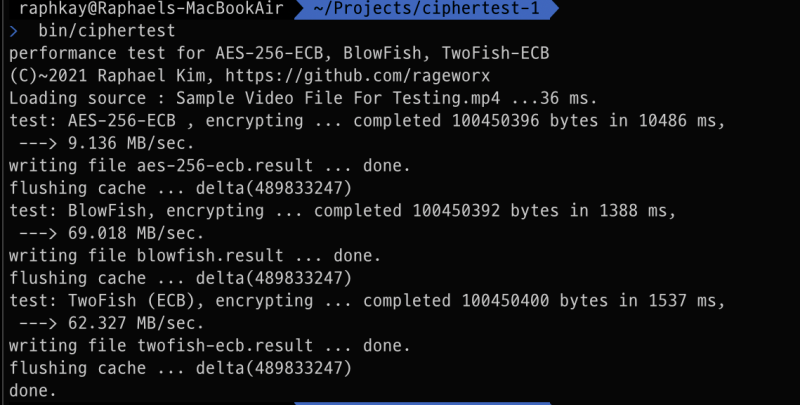Open the https://github.com/rageworx link
800x405 pixels.
pos(358,76)
